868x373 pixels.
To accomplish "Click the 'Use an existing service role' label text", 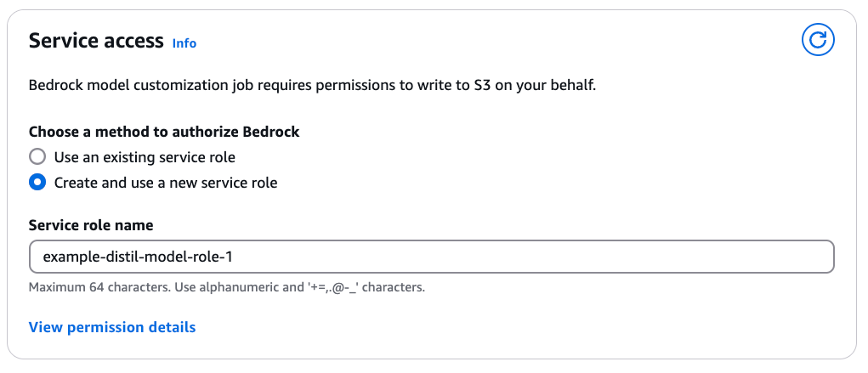I will (145, 157).
